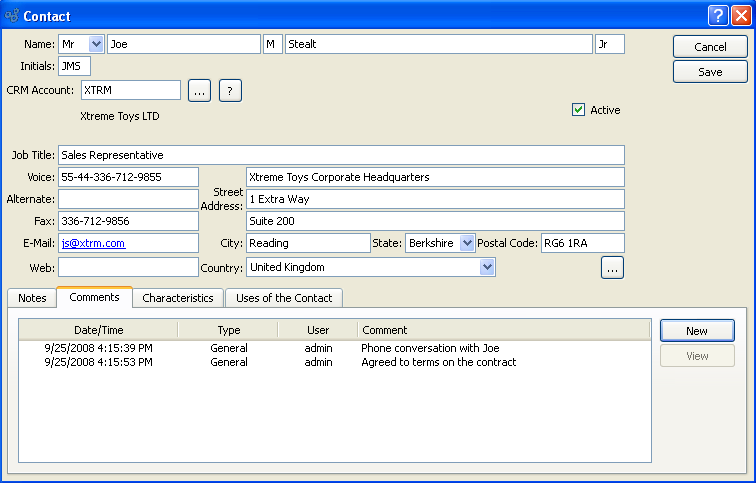Click the CRM Account browse ellipsis button

(199, 91)
